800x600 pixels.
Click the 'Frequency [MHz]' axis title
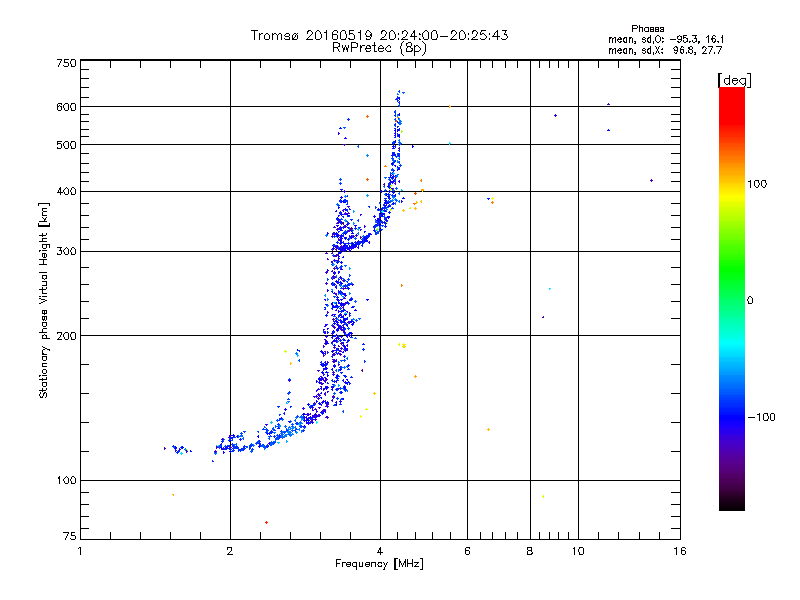point(379,564)
